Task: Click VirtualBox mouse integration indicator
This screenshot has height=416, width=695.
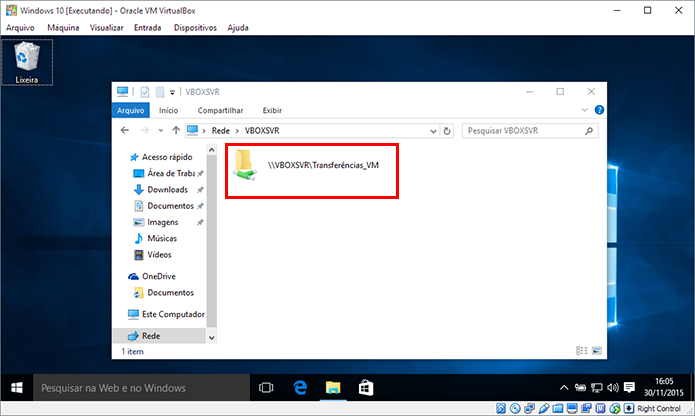Action: (615, 408)
